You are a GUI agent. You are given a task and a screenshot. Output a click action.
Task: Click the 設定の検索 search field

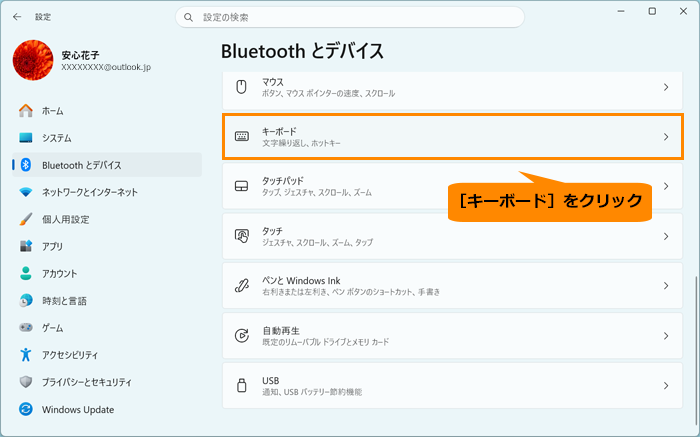350,17
